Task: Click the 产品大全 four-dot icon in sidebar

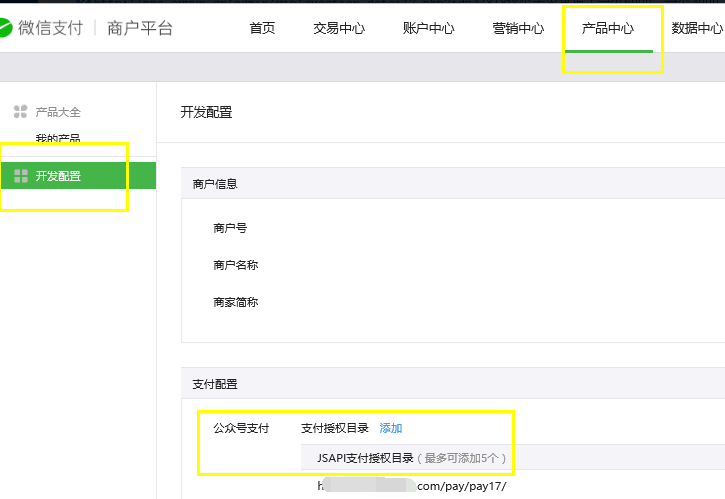Action: coord(21,112)
